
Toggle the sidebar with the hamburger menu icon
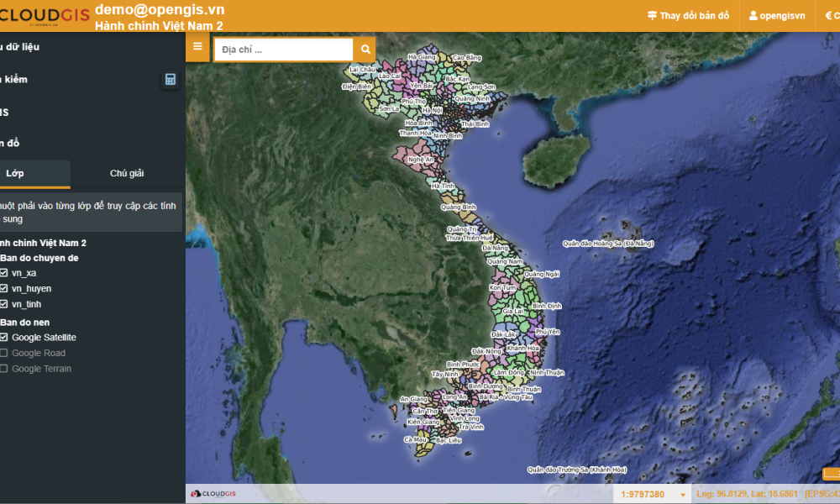[197, 46]
